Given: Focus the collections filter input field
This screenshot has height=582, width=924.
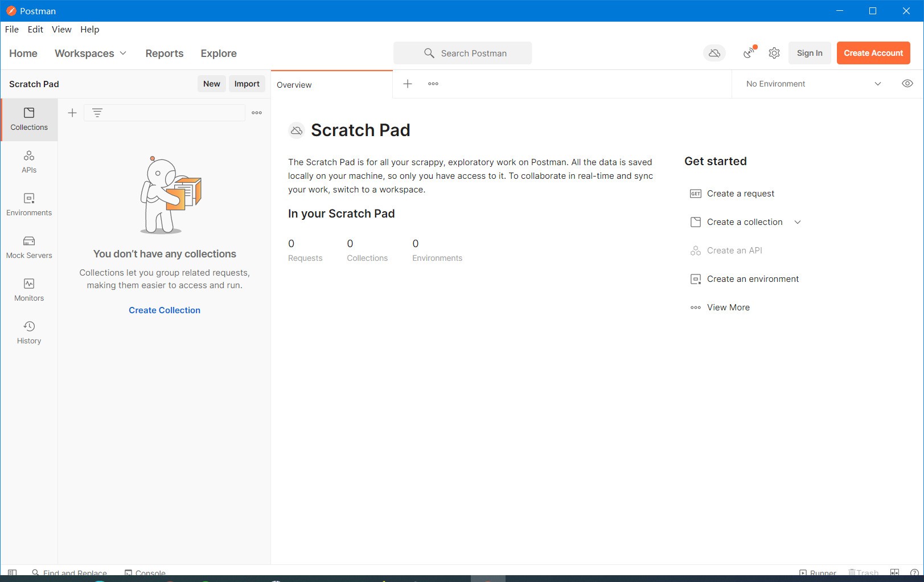Looking at the screenshot, I should (x=165, y=113).
